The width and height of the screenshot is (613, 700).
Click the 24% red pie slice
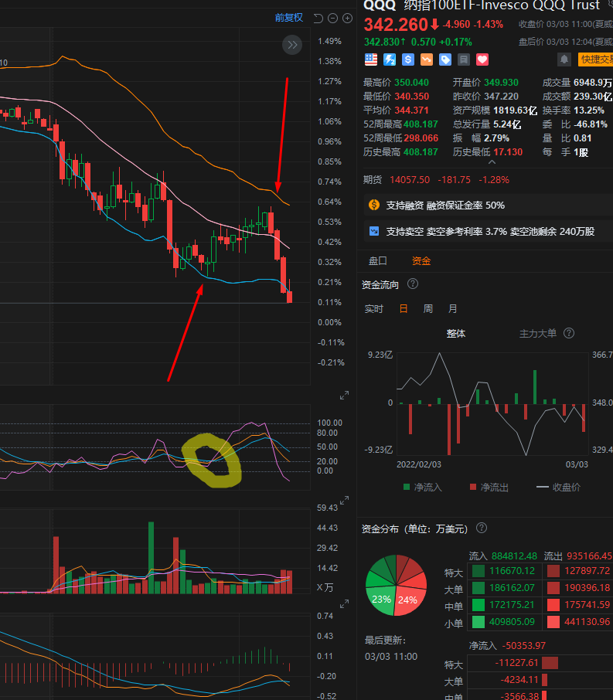point(409,600)
